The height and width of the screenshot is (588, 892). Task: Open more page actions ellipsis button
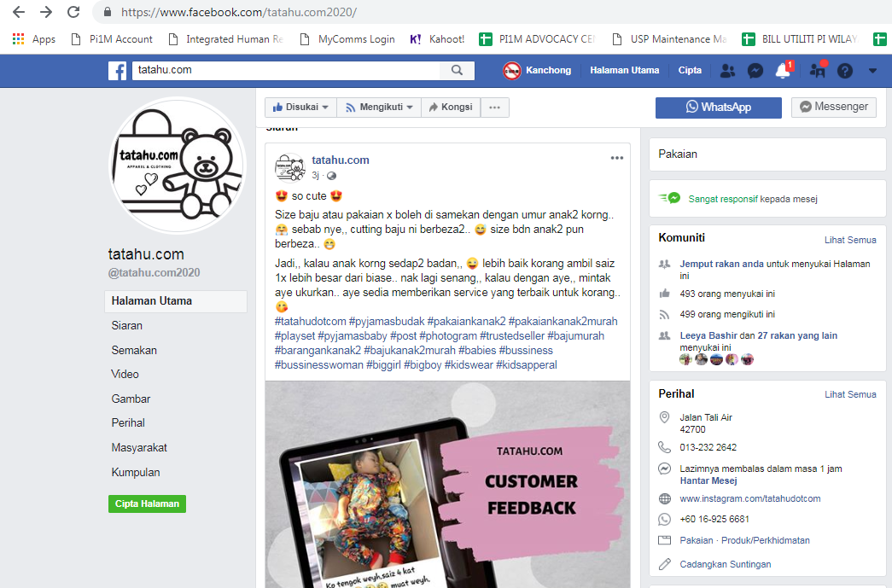pos(495,108)
